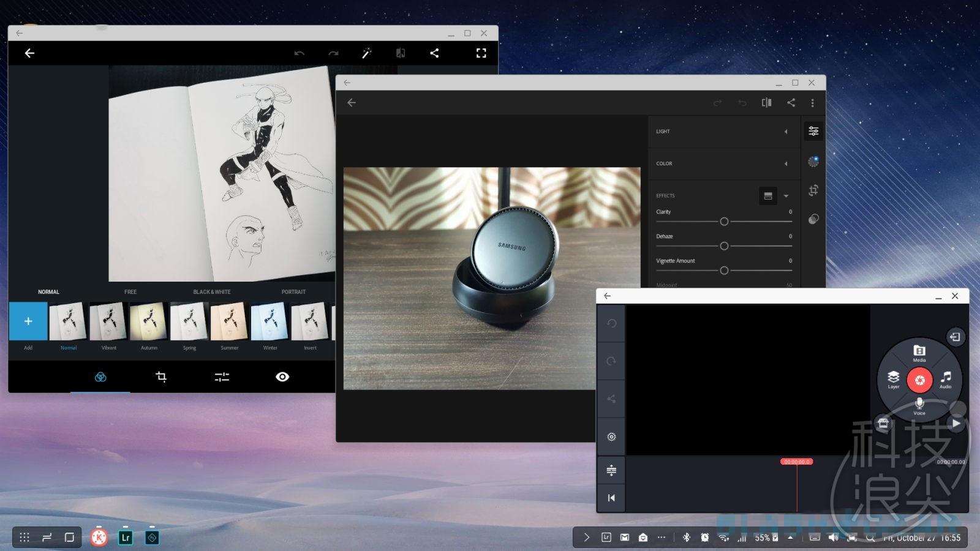
Task: Toggle fullscreen view in photo editor
Action: [481, 53]
